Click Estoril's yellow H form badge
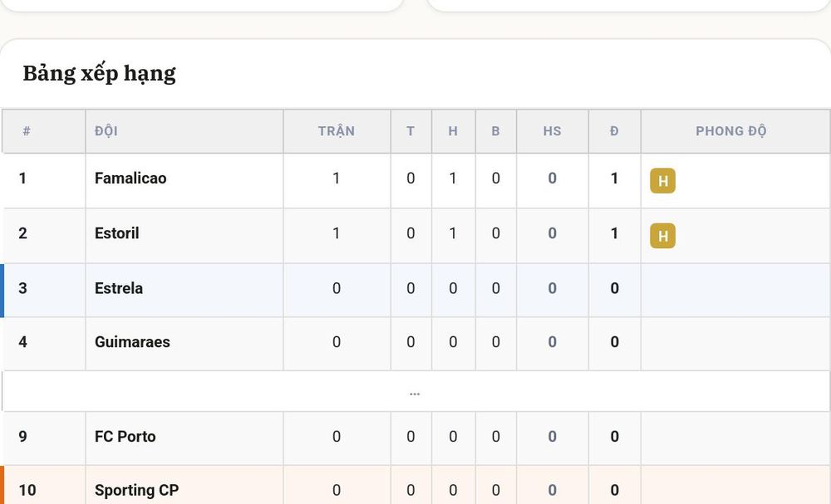 point(662,236)
